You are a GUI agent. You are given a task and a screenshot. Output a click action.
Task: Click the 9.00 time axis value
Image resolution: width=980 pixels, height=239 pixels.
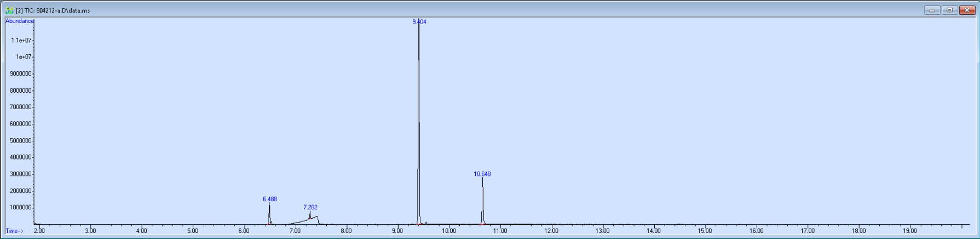398,231
